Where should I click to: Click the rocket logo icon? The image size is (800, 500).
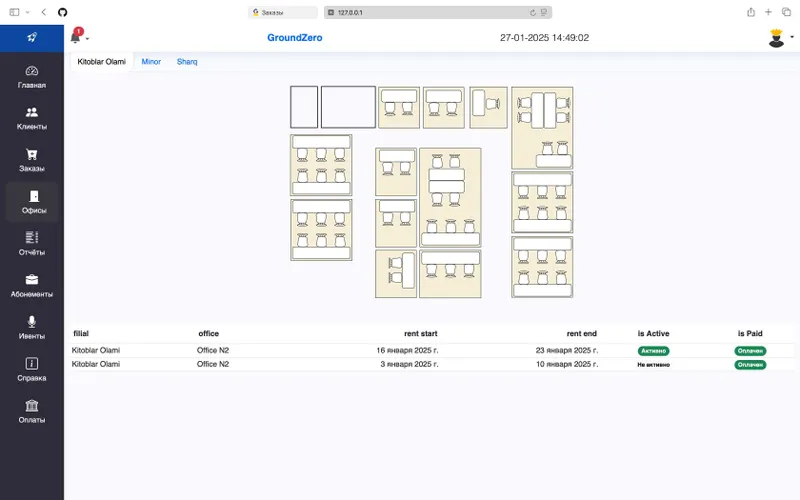pos(32,37)
